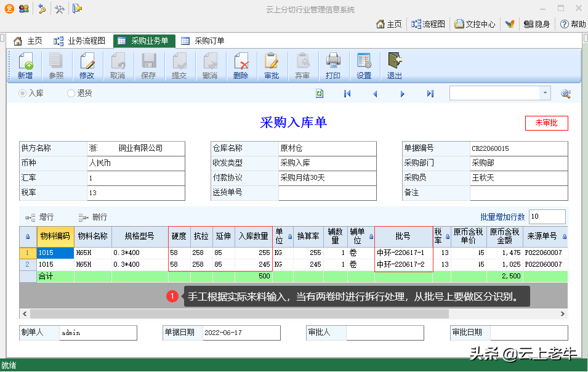Viewport: 588px width, 372px height.
Task: Click the 删除 (Delete) toolbar icon
Action: coord(241,66)
